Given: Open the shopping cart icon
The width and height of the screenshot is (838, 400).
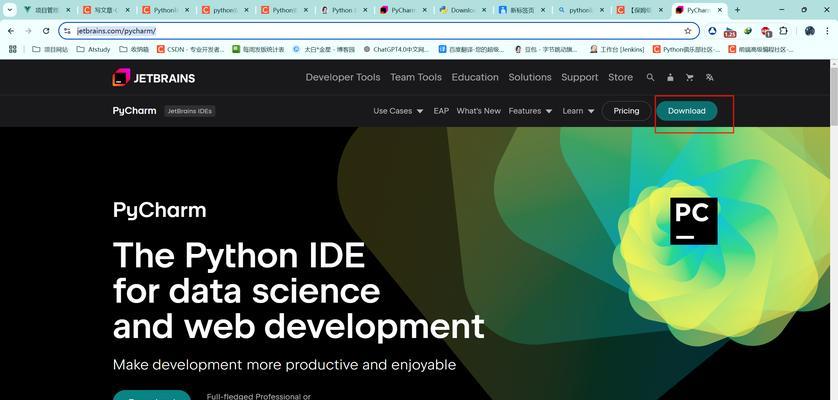Looking at the screenshot, I should (x=689, y=78).
